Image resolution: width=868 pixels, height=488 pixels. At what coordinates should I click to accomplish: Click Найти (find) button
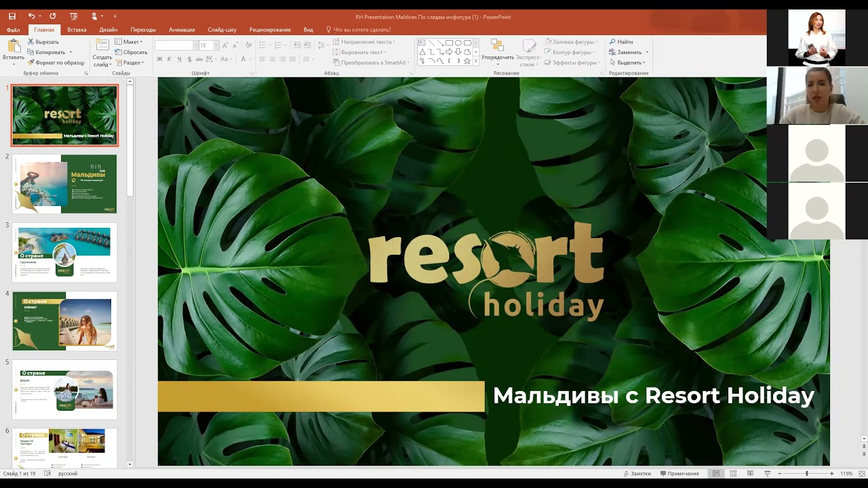621,42
